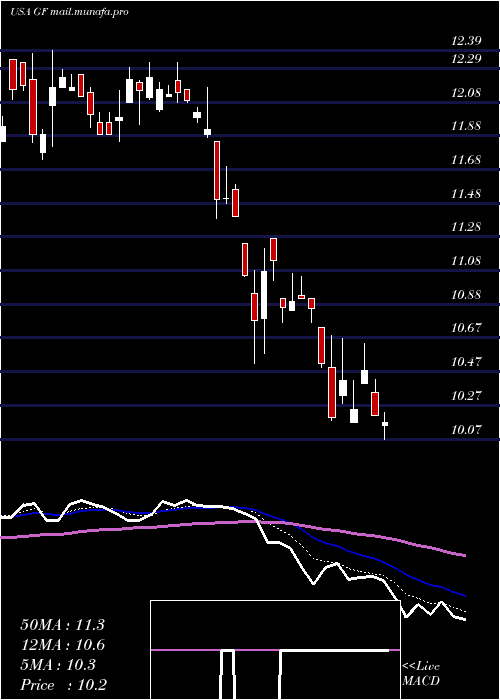Click the 12.39 price axis label
Image resolution: width=500 pixels, height=700 pixels.
coord(466,41)
